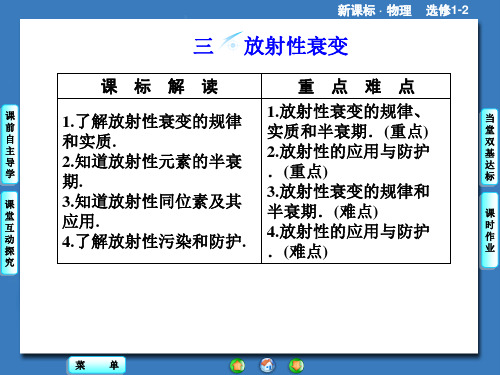Open the 课前自主导学 side tab
This screenshot has height=375, width=500.
[10, 144]
